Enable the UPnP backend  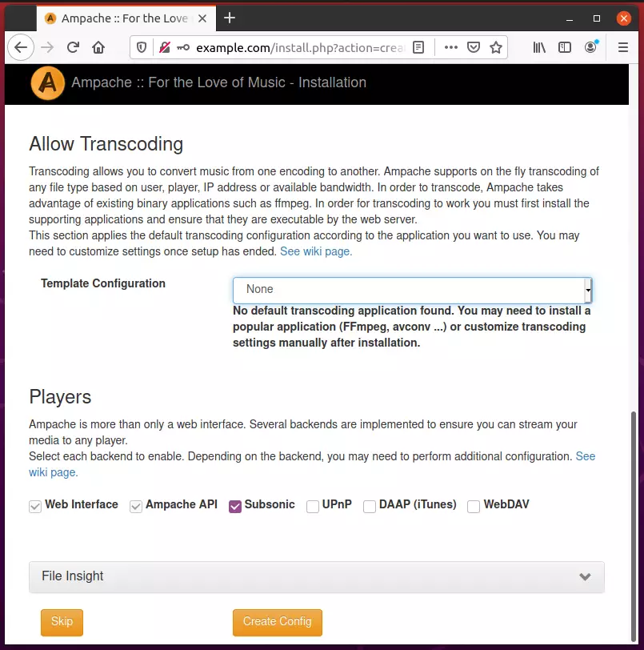point(313,506)
